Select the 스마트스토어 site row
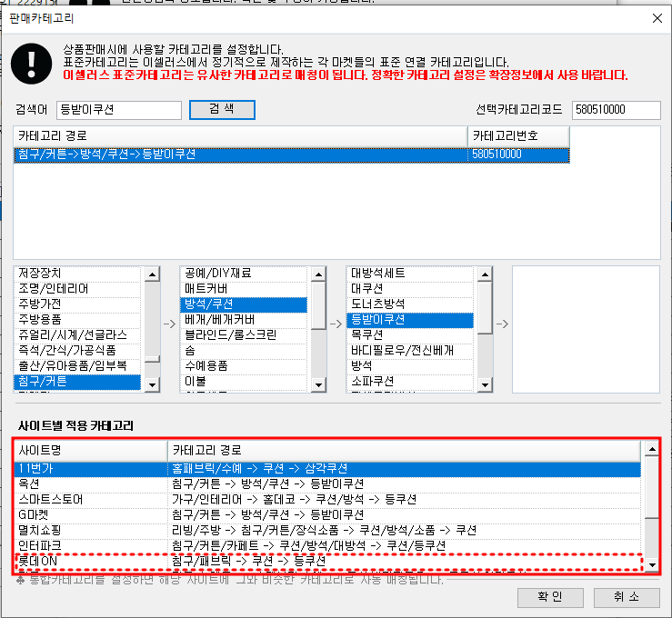Image resolution: width=672 pixels, height=618 pixels. (327, 499)
